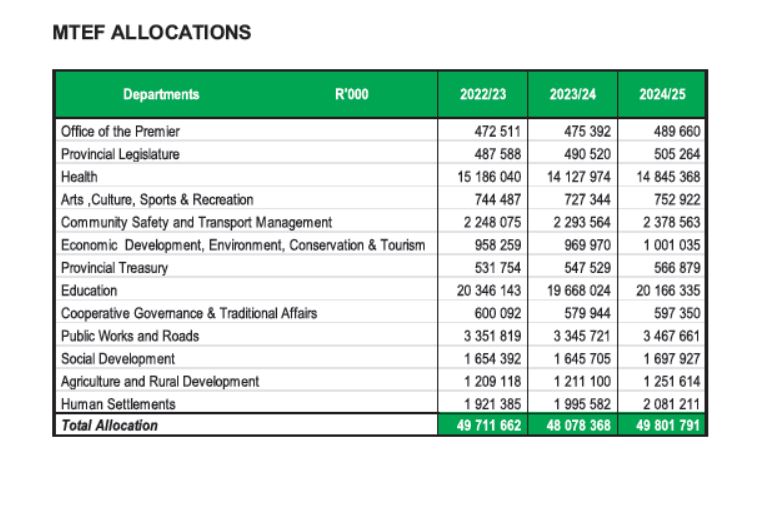
Task: Click Agriculture value 1 211 100
Action: (x=582, y=381)
